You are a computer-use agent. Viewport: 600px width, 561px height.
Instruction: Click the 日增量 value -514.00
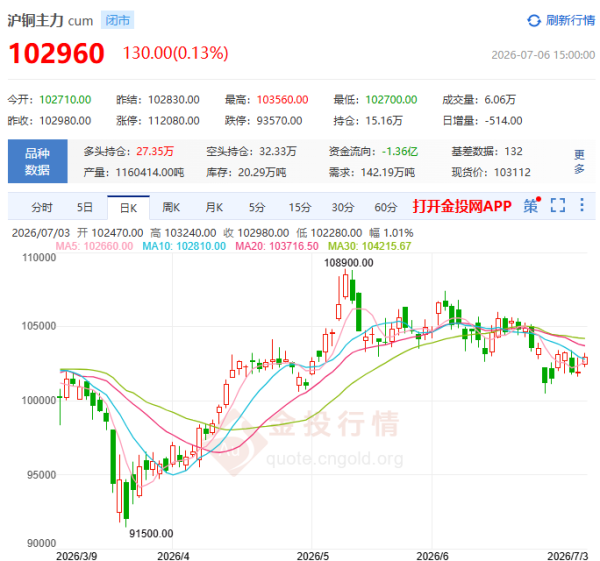pos(503,121)
